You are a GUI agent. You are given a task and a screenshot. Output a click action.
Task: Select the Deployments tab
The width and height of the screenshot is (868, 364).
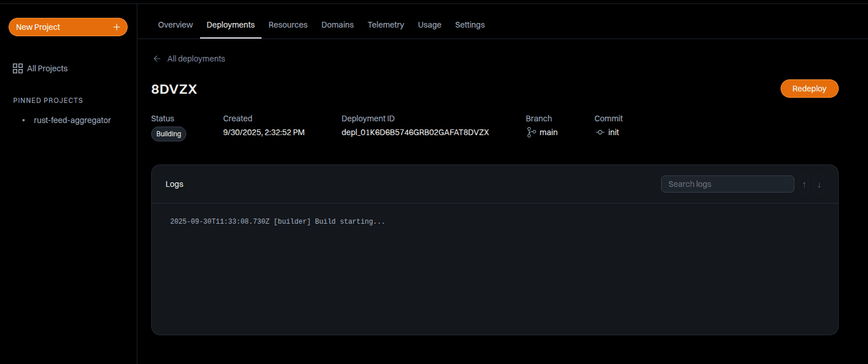231,25
